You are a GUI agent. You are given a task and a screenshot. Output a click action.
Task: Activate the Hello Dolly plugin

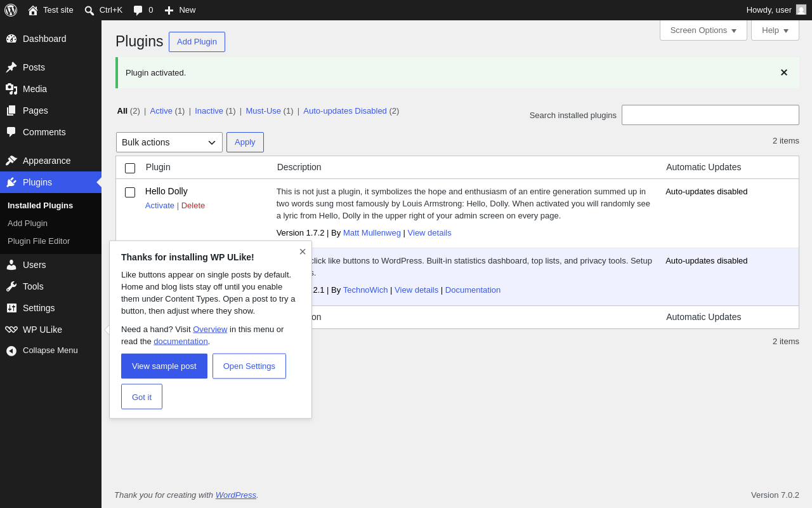(160, 205)
